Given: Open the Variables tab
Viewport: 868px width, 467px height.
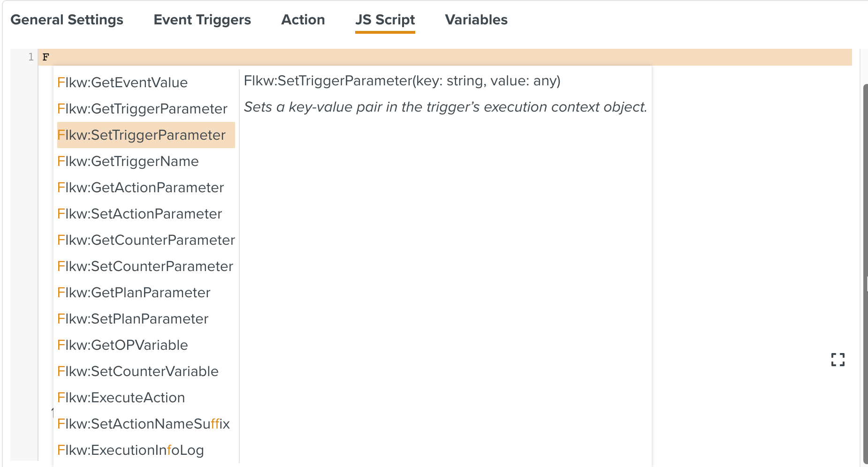Looking at the screenshot, I should 476,20.
